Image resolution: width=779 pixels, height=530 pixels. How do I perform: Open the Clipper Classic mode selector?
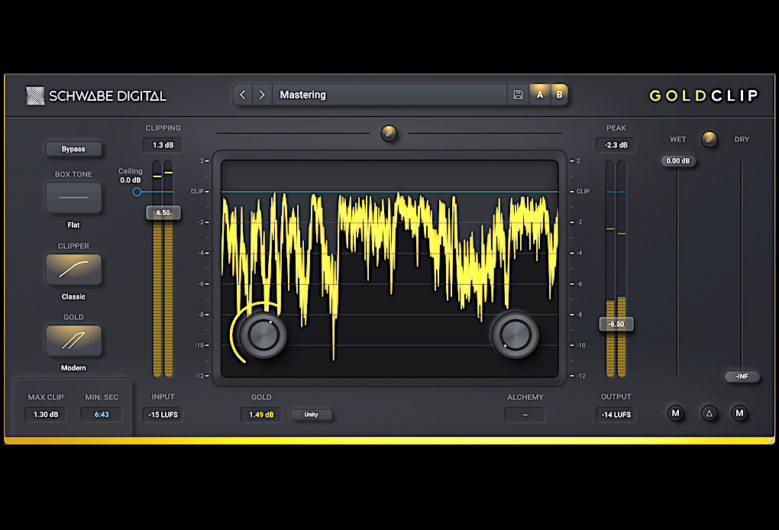73,269
